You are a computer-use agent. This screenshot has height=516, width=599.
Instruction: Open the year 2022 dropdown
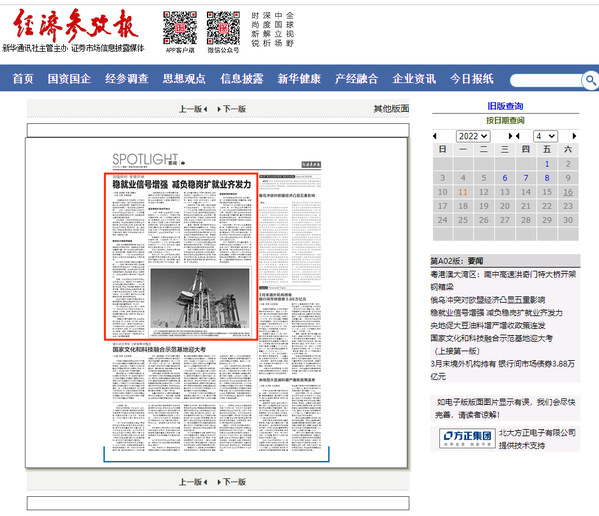473,136
